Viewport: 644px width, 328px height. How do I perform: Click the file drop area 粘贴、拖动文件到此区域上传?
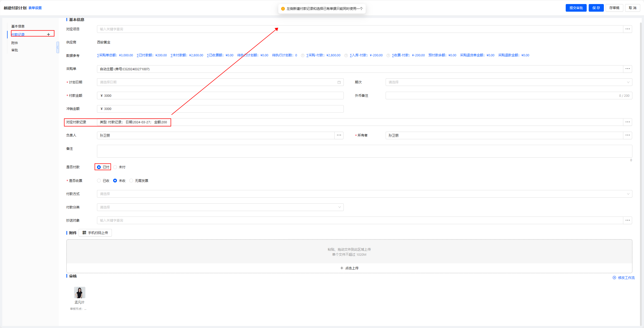349,252
